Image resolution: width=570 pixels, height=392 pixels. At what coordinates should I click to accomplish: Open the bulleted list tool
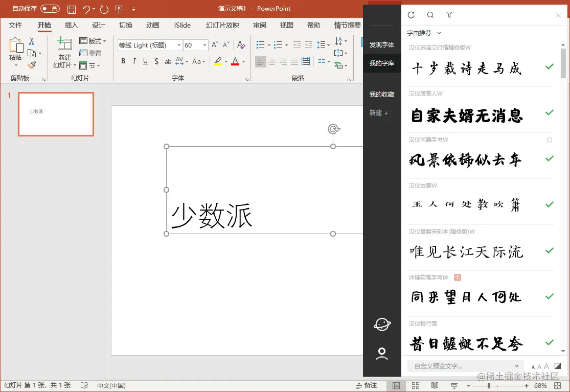point(262,44)
